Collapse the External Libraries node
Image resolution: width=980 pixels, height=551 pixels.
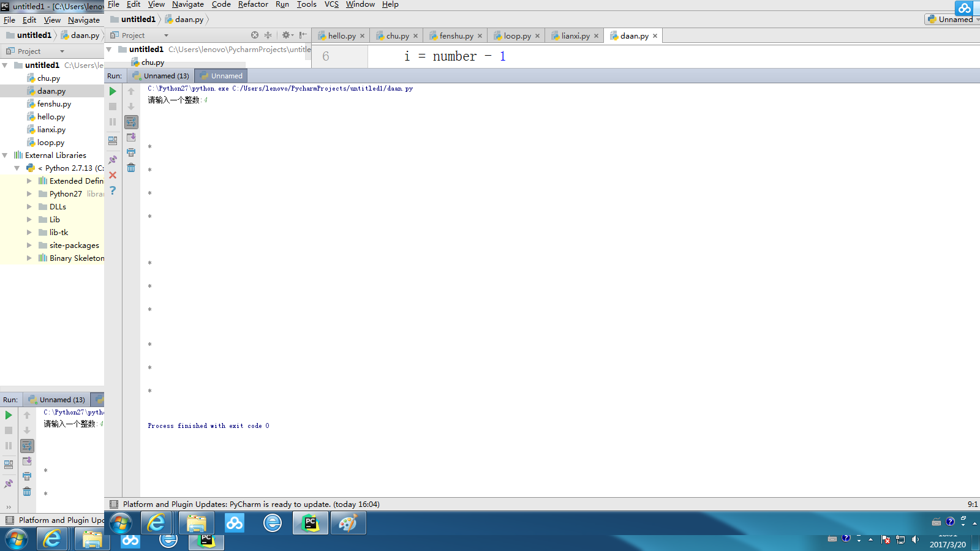5,156
